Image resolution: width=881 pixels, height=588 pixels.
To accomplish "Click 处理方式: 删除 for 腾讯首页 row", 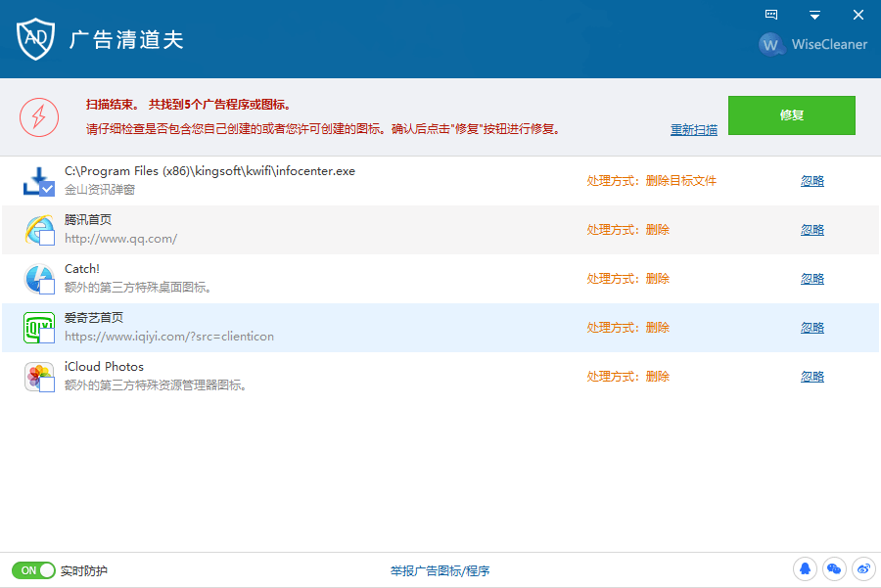I will (x=628, y=230).
